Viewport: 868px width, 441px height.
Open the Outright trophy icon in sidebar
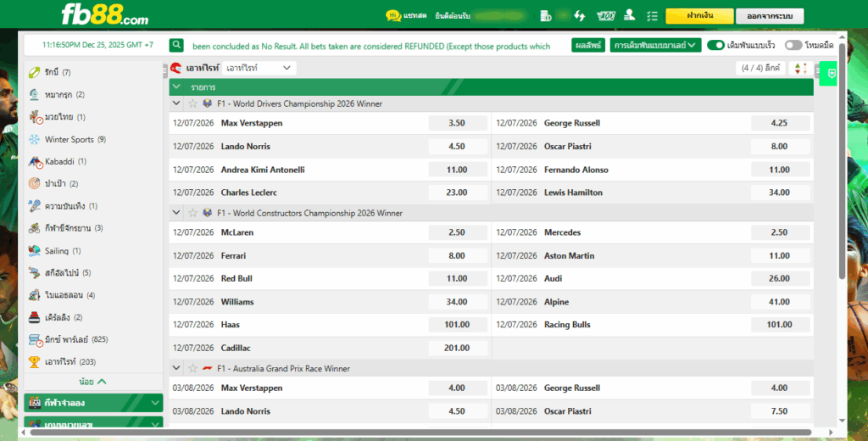click(34, 362)
